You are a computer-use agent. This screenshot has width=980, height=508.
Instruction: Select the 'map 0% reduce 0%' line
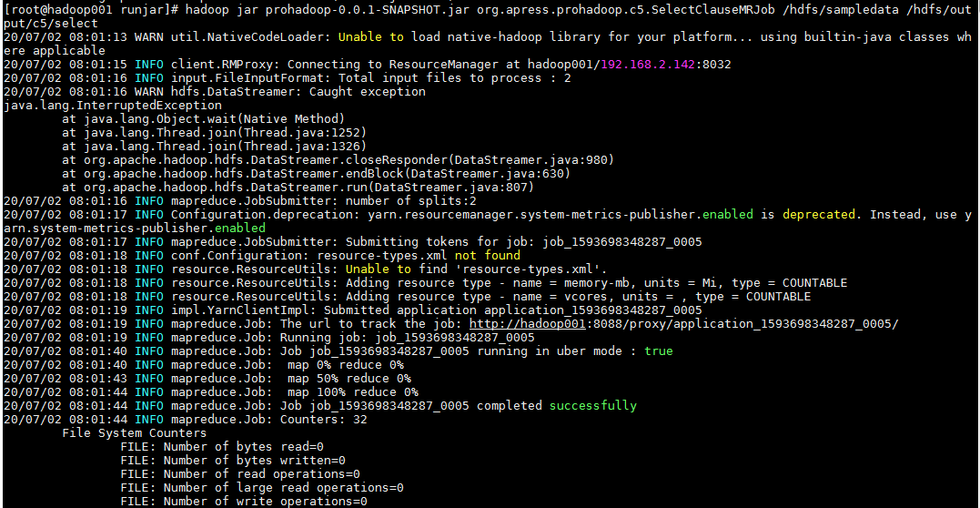click(x=345, y=365)
